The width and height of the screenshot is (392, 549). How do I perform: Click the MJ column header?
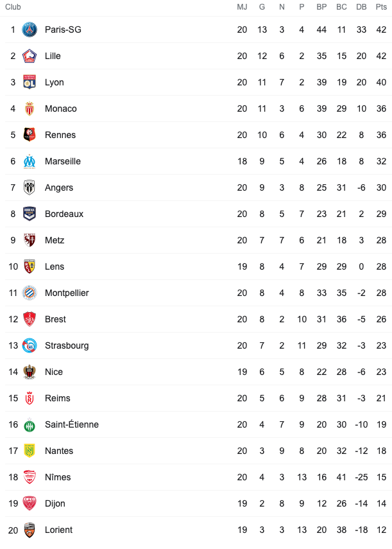242,7
